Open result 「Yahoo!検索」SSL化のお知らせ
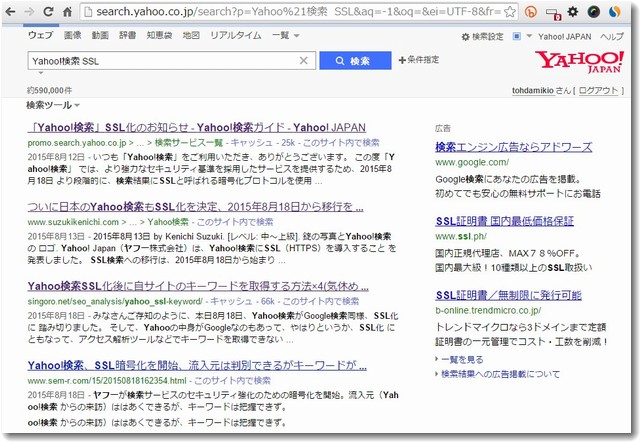Image resolution: width=640 pixels, height=442 pixels. point(197,128)
